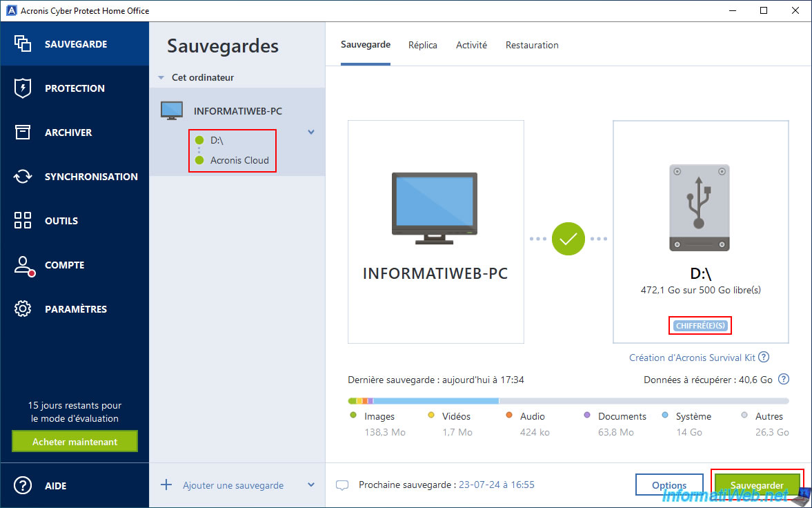Click help icon next to Données à récupérer
This screenshot has width=812, height=508.
[784, 380]
